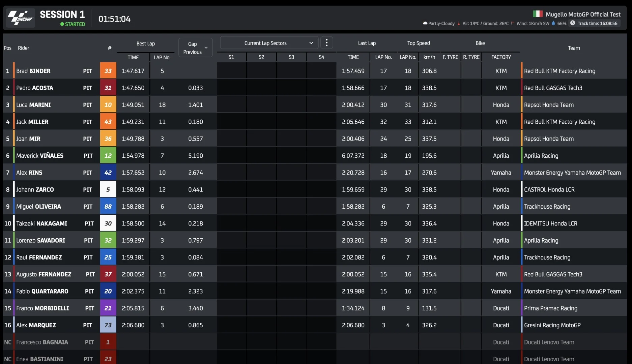The image size is (632, 364).
Task: Select rider Alex MARQUEZ
Action: [x=36, y=325]
